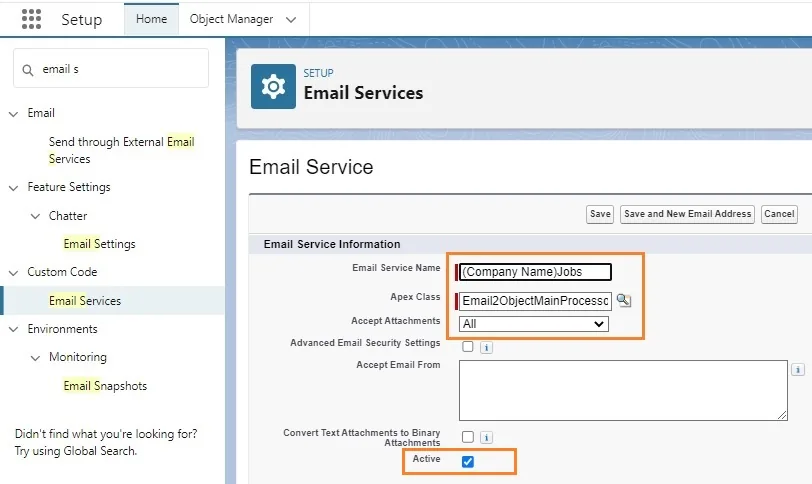Click Save and New Email Address button

point(687,214)
